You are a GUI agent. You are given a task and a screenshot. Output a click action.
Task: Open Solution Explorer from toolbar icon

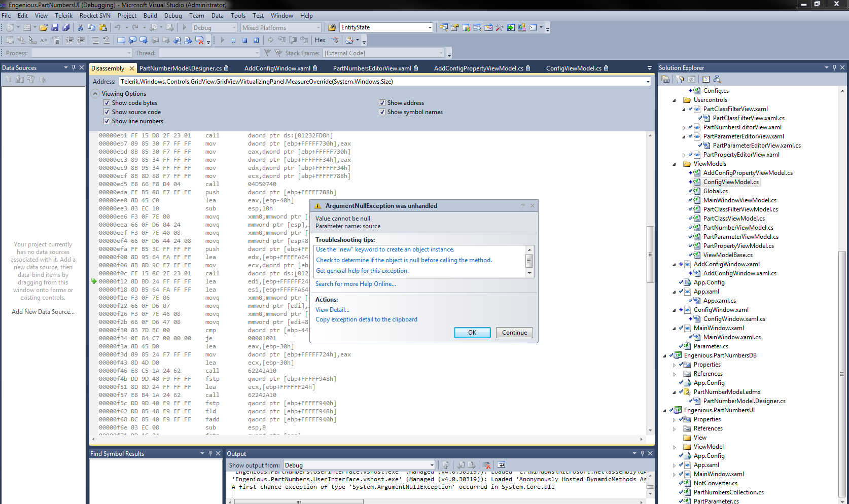coord(444,27)
